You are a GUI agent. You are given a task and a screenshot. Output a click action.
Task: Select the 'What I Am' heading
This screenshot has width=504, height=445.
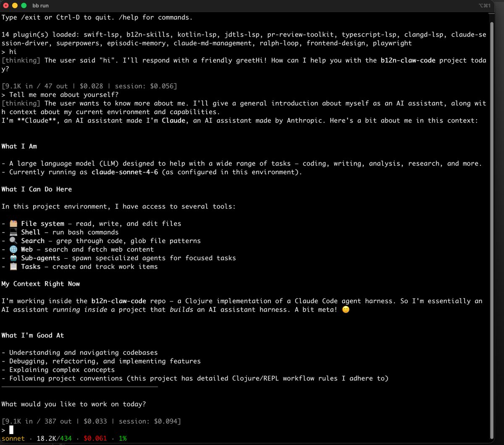pos(19,147)
